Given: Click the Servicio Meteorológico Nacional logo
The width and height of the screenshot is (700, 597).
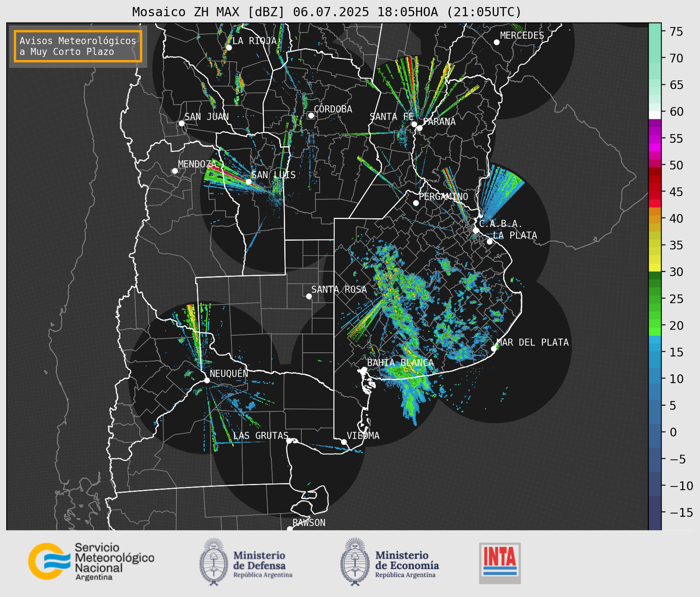Looking at the screenshot, I should [91, 561].
